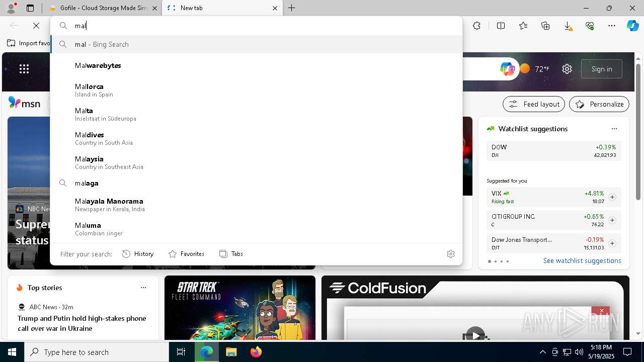Open the tab actions menu icon
The width and height of the screenshot is (644, 362).
[30, 8]
